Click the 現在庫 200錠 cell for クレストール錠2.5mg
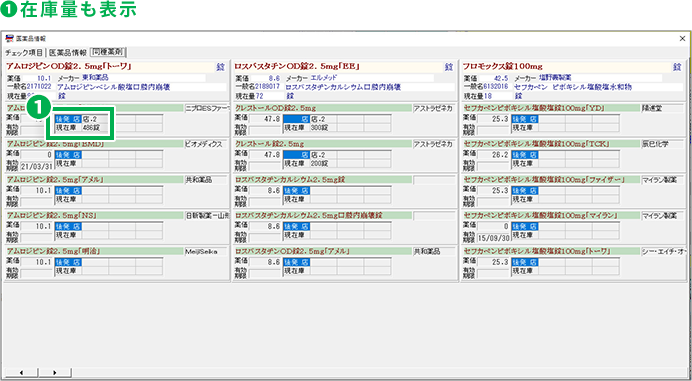 323,163
